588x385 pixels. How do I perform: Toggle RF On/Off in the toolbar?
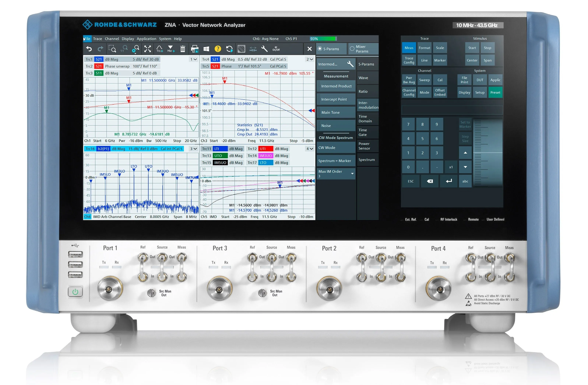click(x=276, y=49)
